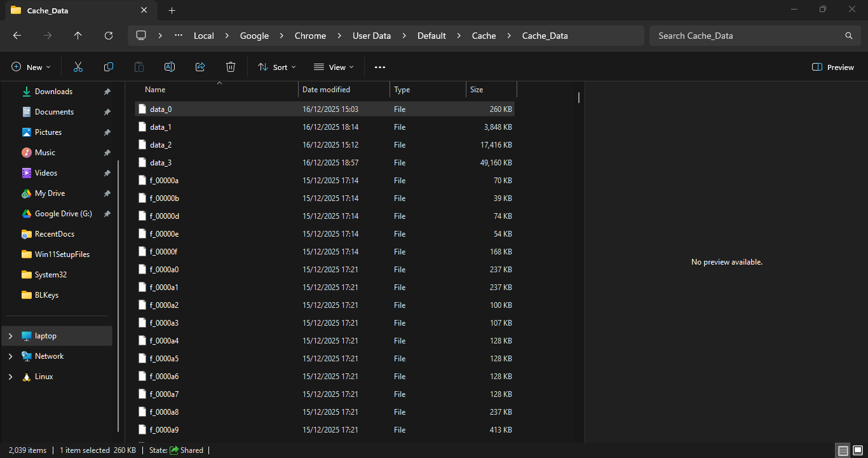Open the New item menu
868x458 pixels.
click(31, 67)
